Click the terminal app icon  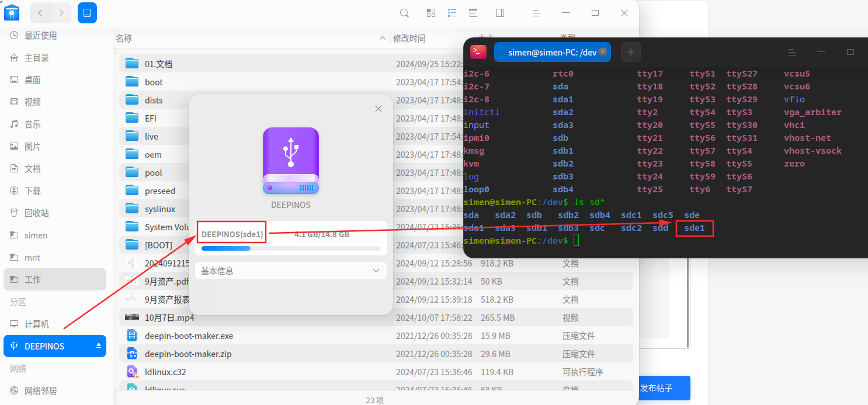coord(478,52)
